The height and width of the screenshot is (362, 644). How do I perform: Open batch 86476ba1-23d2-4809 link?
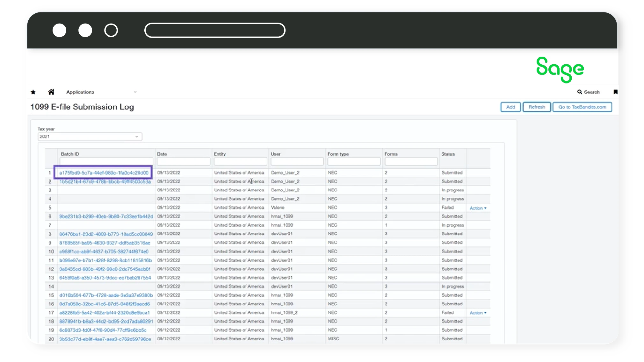[x=106, y=234]
